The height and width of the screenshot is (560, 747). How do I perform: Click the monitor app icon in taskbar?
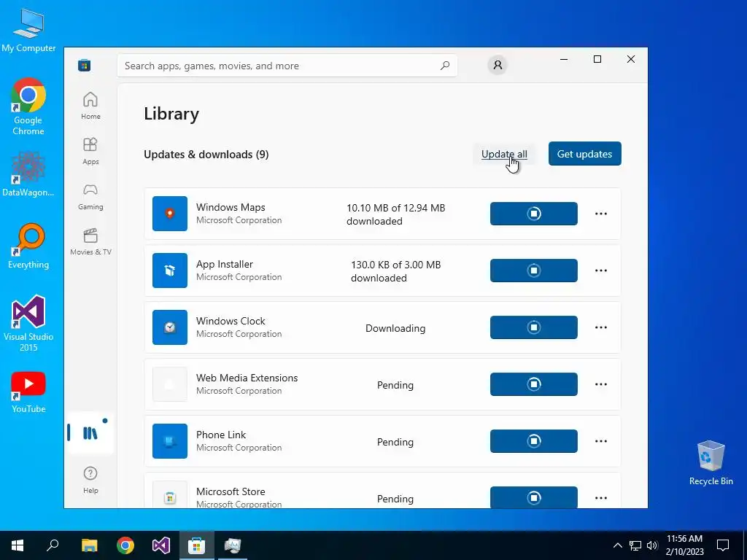[233, 545]
